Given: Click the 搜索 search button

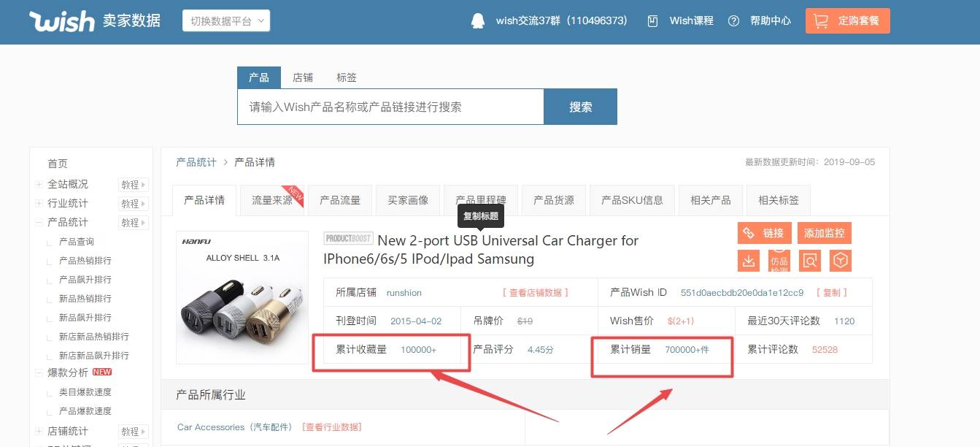Looking at the screenshot, I should (x=581, y=107).
